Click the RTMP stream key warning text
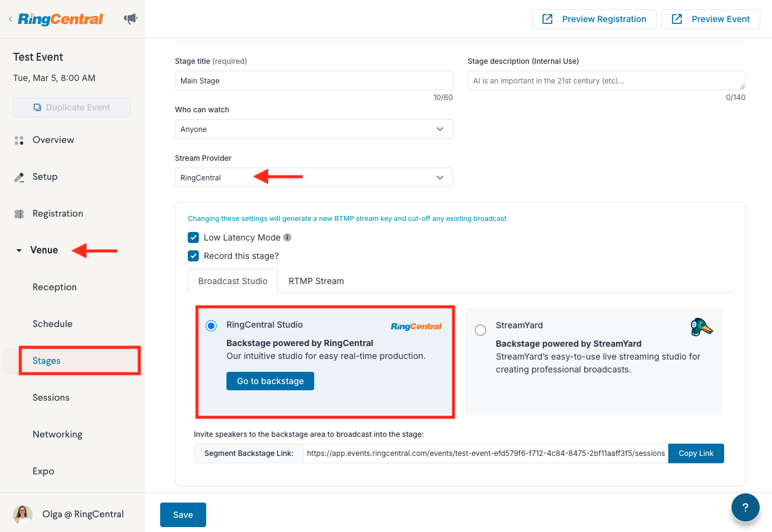Viewport: 772px width, 532px height. tap(347, 218)
